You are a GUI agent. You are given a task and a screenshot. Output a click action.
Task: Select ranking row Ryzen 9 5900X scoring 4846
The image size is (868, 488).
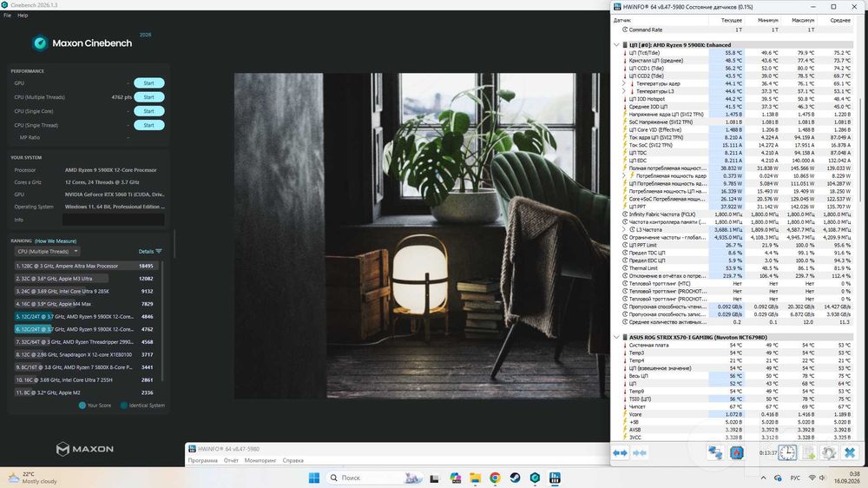(86, 317)
